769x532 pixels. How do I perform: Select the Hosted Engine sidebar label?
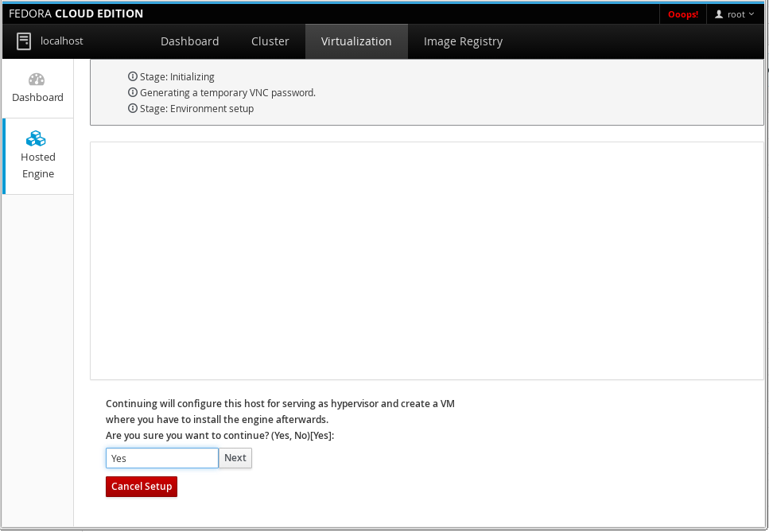click(x=38, y=165)
